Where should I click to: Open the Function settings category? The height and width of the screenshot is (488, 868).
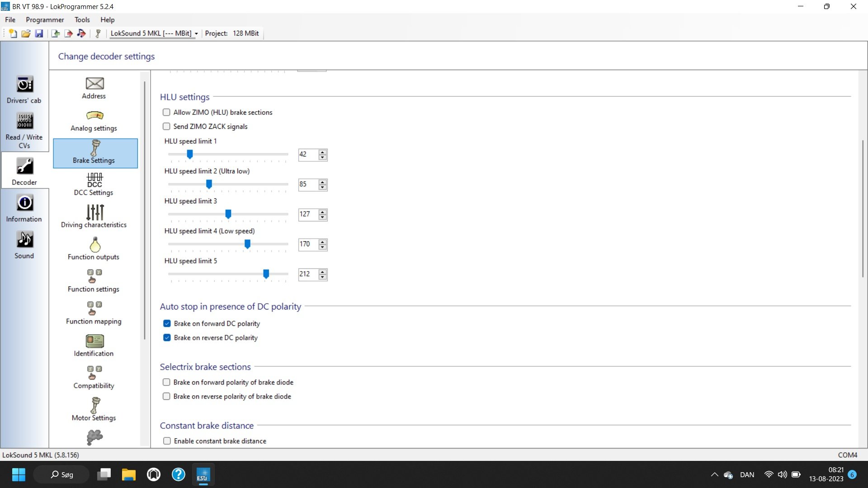tap(94, 281)
